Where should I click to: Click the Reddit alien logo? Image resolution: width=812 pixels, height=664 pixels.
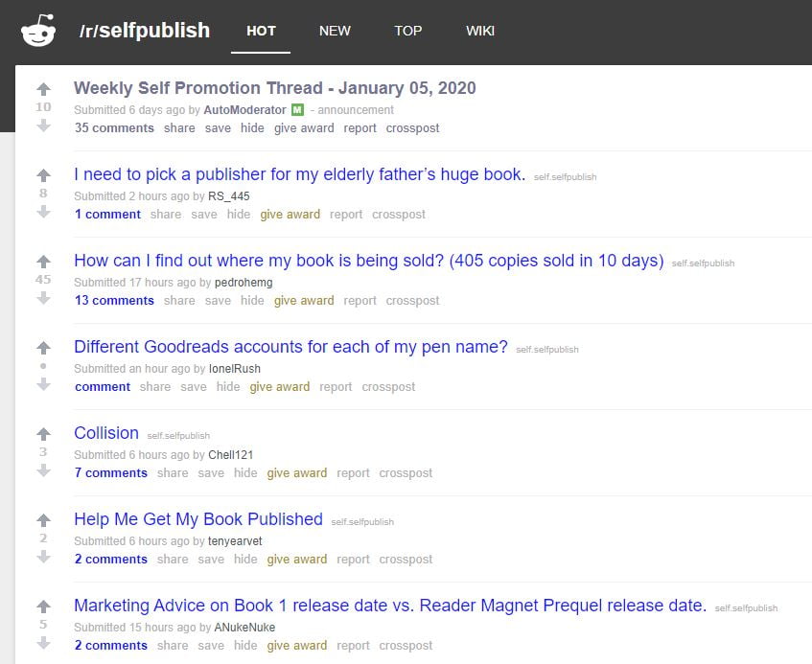click(x=38, y=31)
